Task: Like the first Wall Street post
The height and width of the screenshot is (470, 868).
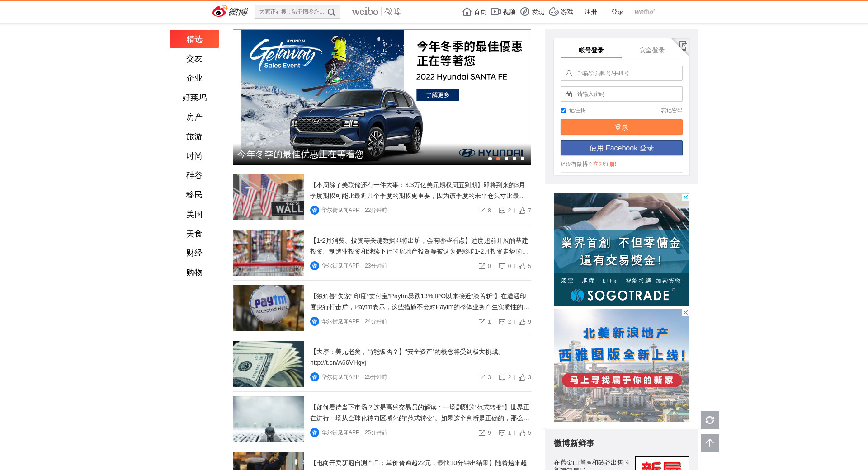Action: [x=522, y=211]
